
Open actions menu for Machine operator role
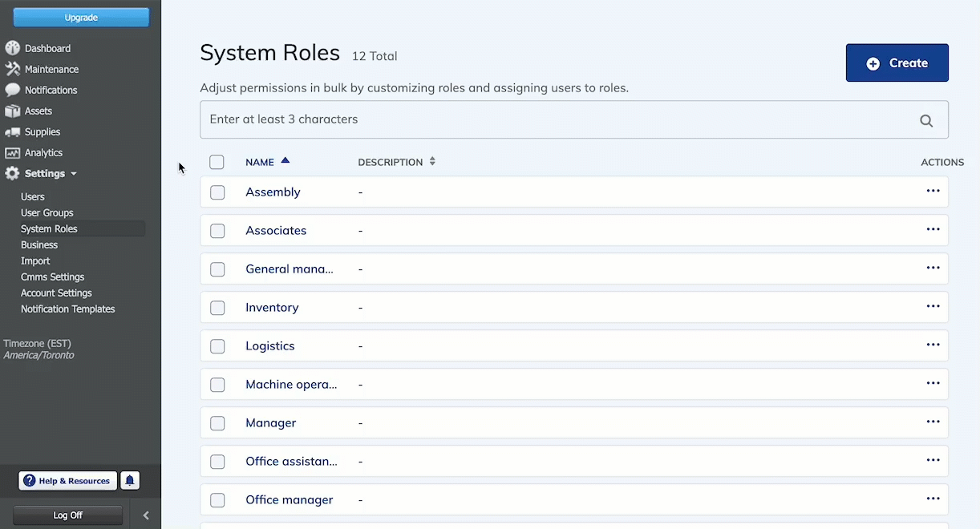(933, 383)
